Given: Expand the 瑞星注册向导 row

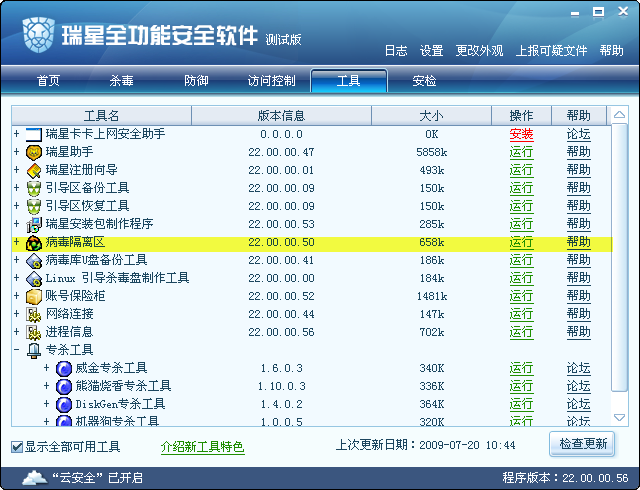Looking at the screenshot, I should [x=16, y=169].
